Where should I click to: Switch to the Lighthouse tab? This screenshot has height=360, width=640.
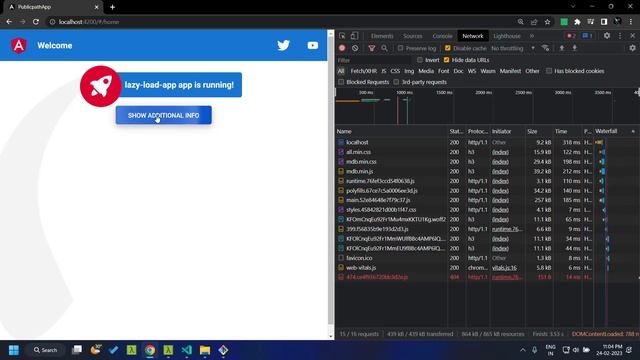tap(507, 36)
